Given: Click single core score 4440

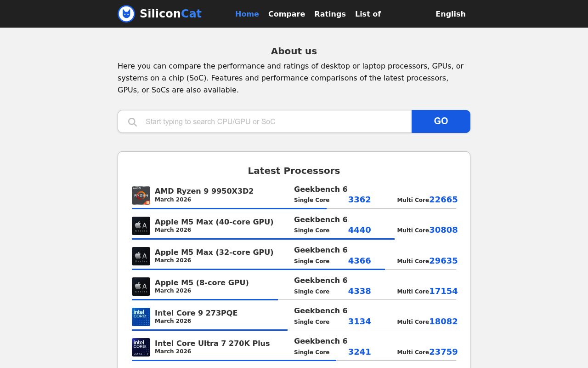Looking at the screenshot, I should coord(359,230).
